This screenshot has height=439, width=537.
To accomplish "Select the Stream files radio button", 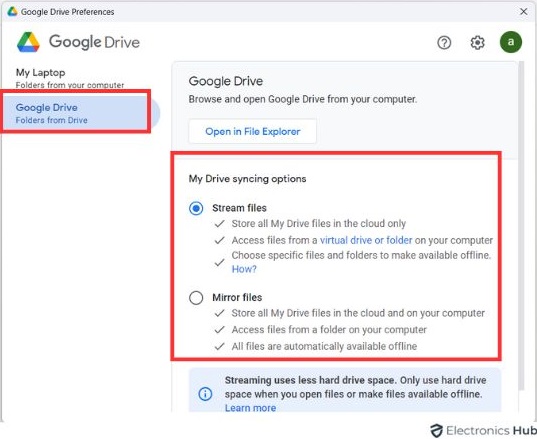I will 196,208.
